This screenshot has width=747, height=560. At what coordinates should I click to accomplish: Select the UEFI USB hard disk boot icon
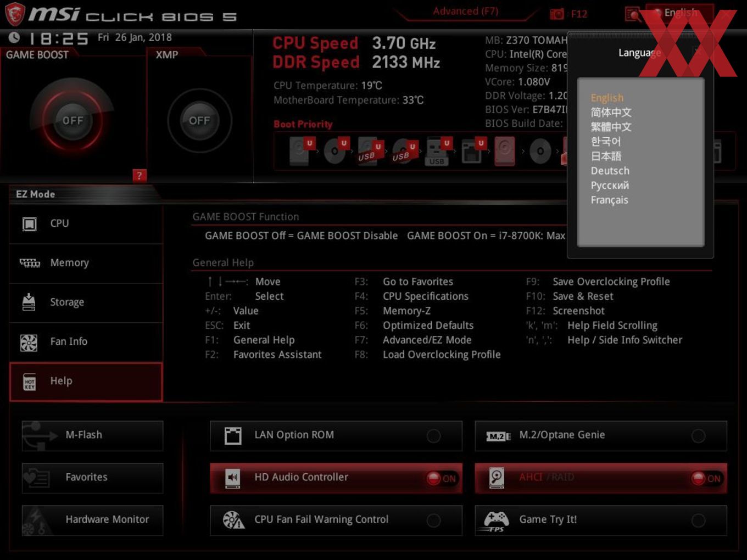(x=370, y=151)
